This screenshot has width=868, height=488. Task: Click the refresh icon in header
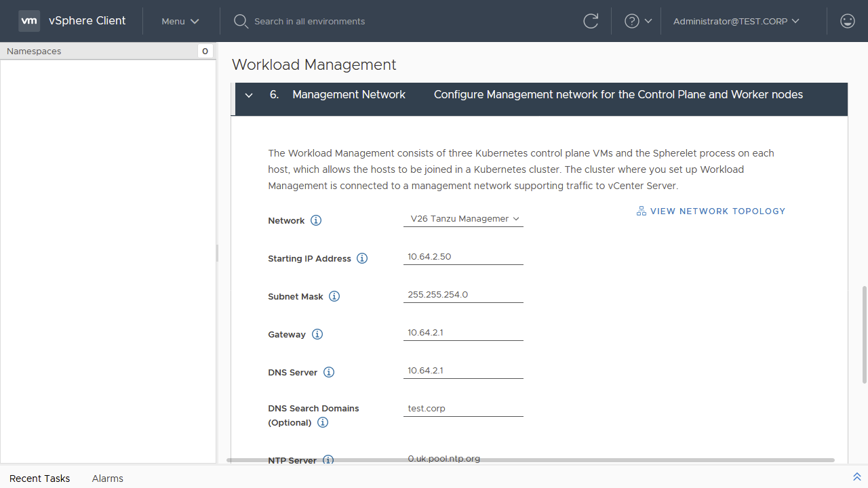point(591,21)
